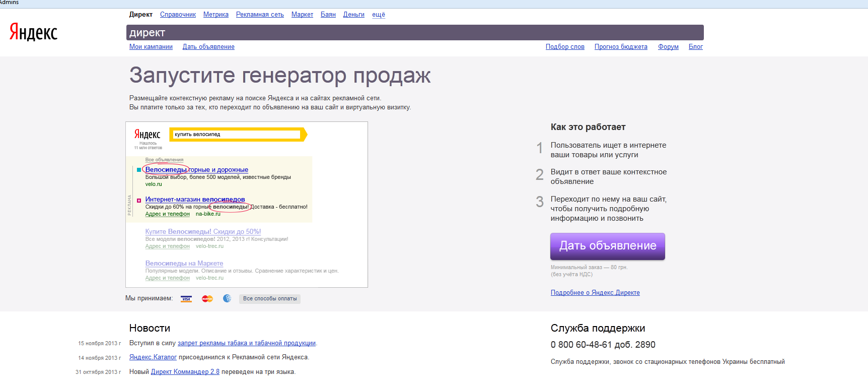Click the Visa payment icon
The width and height of the screenshot is (868, 383).
(x=186, y=299)
